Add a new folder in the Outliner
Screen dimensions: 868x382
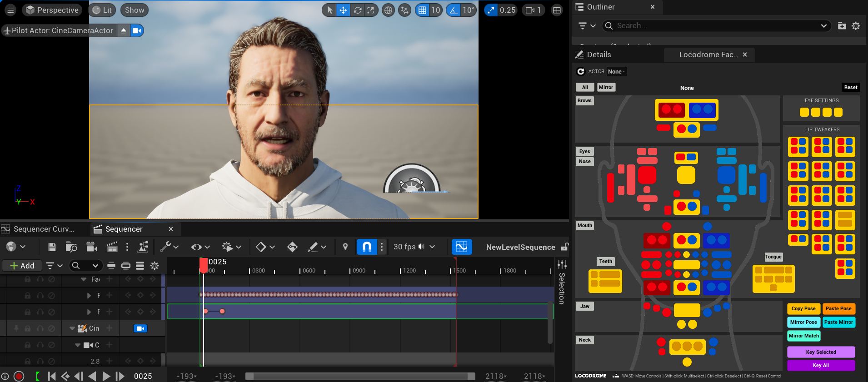(842, 26)
